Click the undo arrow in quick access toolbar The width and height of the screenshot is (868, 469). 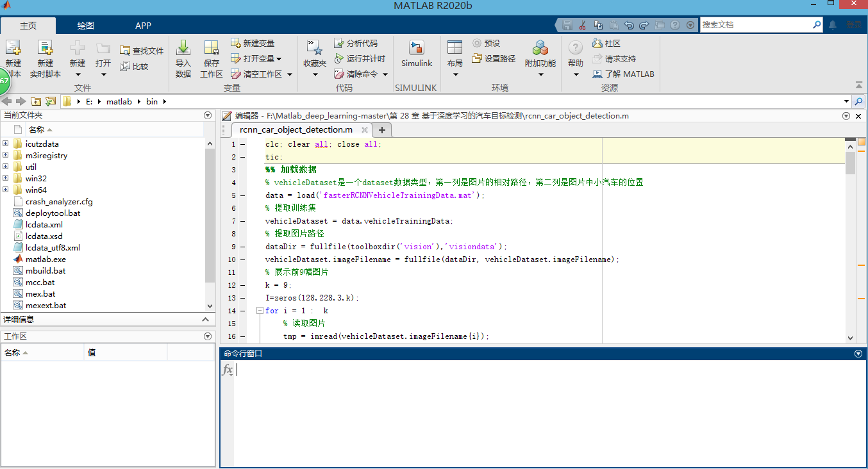629,25
